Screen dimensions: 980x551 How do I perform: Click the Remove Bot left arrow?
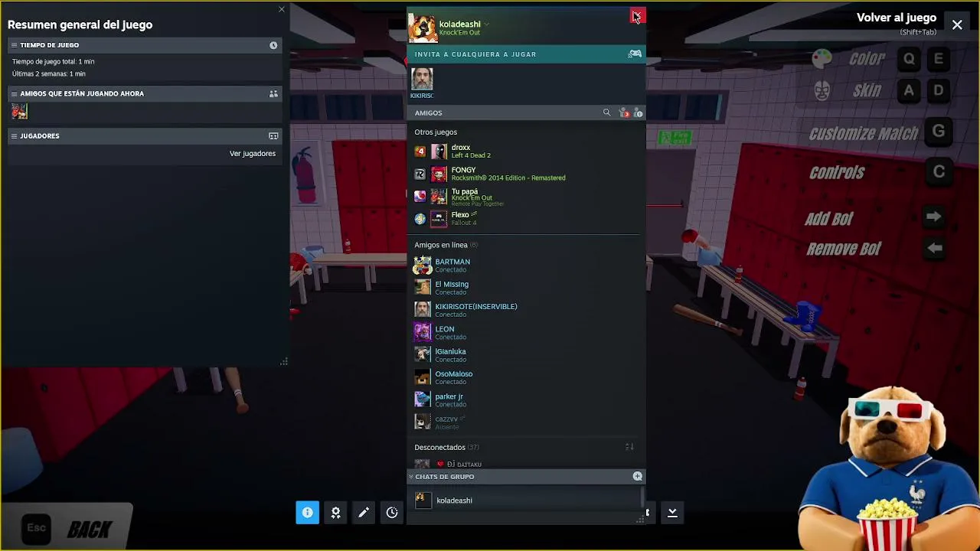coord(934,248)
